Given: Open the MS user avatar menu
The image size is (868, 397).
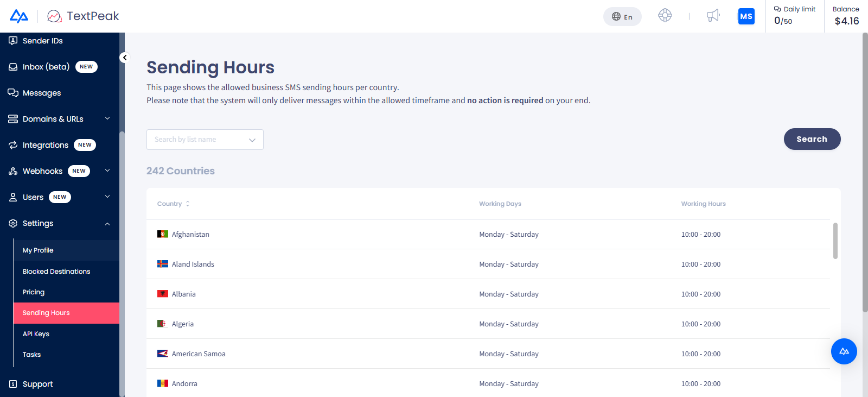Looking at the screenshot, I should [x=746, y=16].
